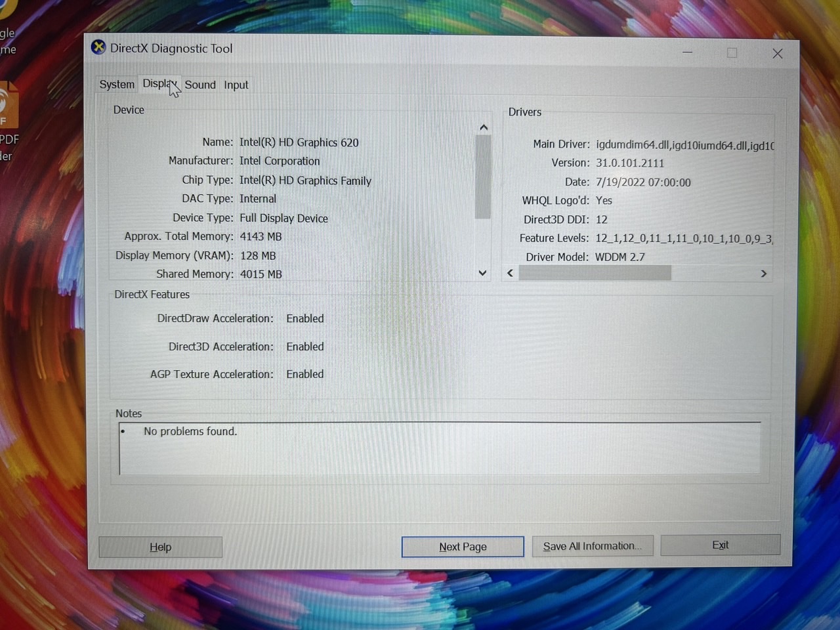Click the WHQL Logo'd value 'Yes'

tap(604, 200)
